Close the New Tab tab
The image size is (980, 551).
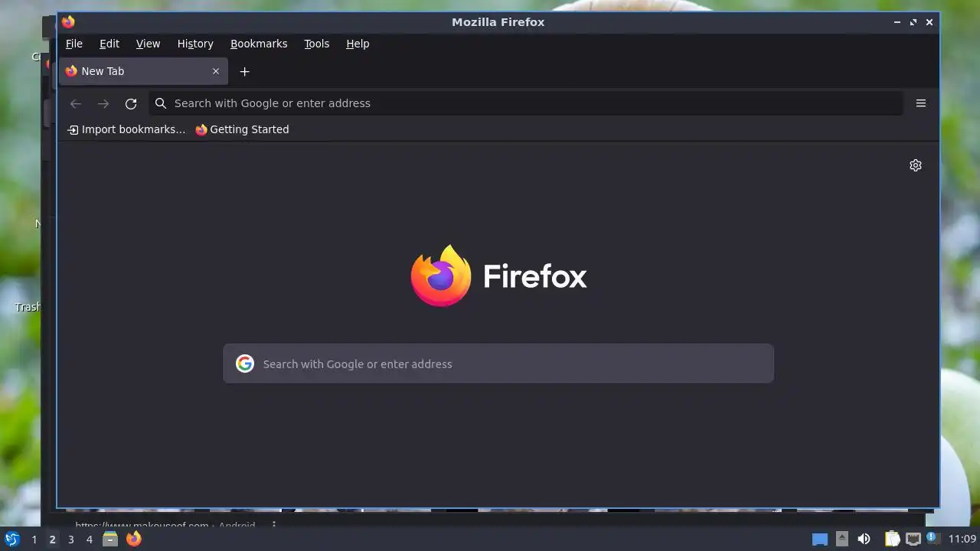click(216, 71)
